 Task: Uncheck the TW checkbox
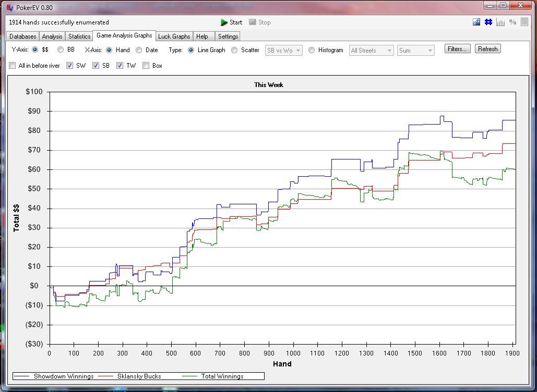coord(120,66)
